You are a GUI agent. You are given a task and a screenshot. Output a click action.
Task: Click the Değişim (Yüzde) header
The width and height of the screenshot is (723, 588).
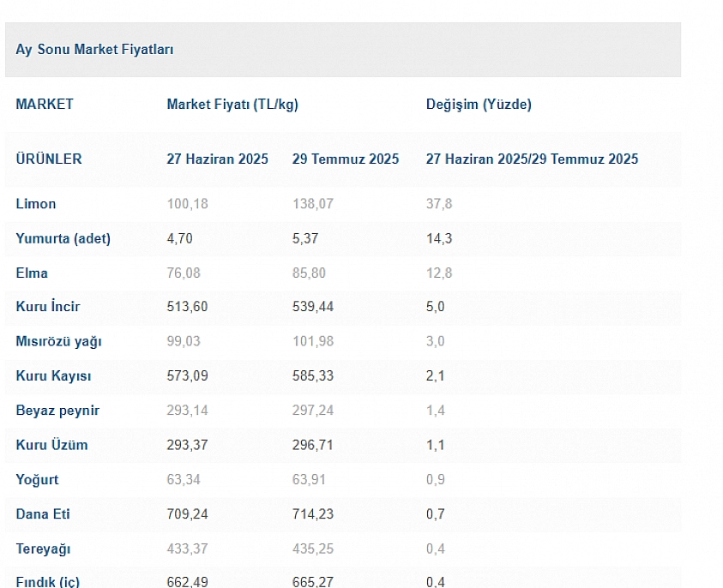(479, 105)
